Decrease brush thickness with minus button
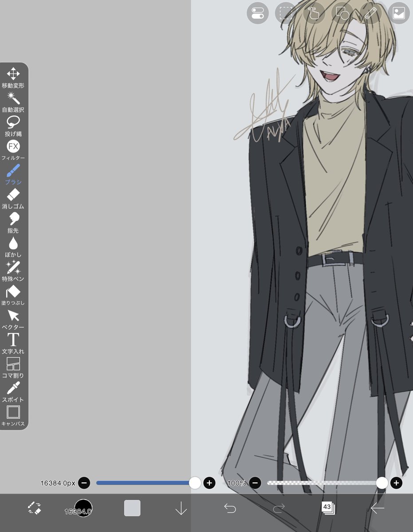The width and height of the screenshot is (413, 532). (84, 483)
